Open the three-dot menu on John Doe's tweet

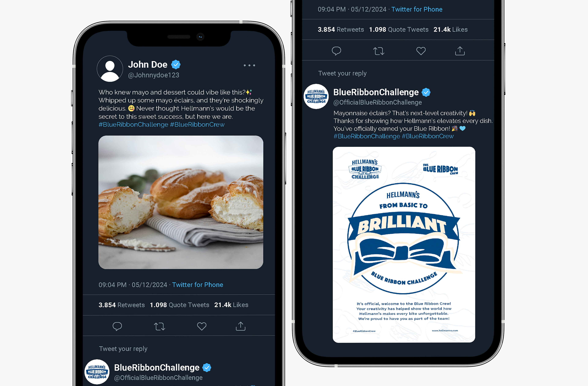tap(249, 65)
